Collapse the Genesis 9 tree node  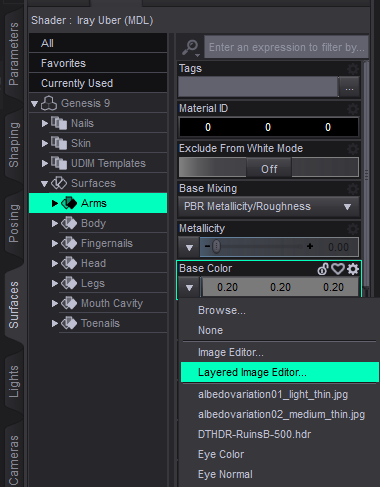click(34, 104)
